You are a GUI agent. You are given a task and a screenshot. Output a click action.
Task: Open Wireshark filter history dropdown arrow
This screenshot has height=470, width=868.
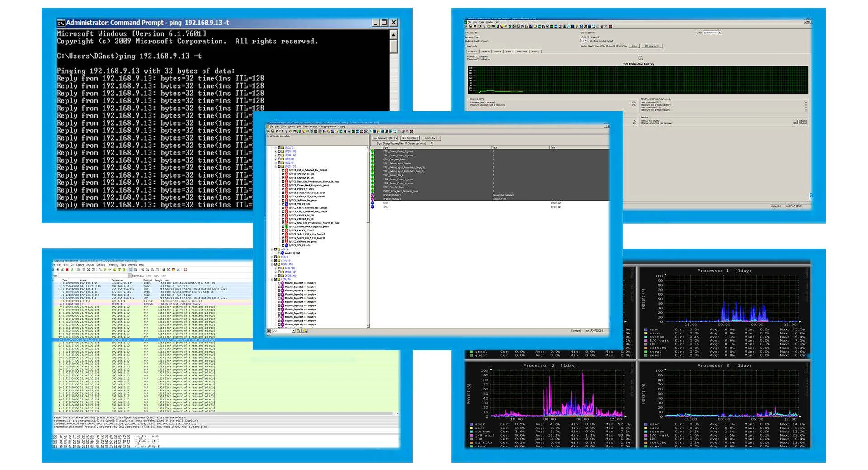[130, 276]
